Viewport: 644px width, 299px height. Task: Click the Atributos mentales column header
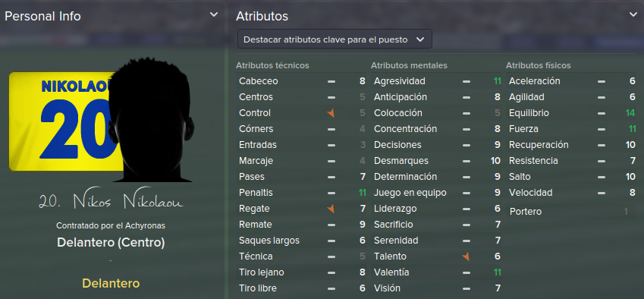point(409,65)
